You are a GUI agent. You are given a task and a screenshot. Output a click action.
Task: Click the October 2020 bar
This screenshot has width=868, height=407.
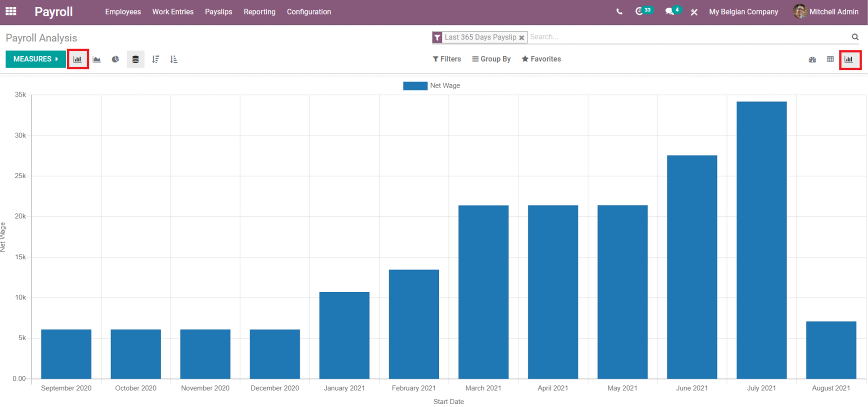136,354
